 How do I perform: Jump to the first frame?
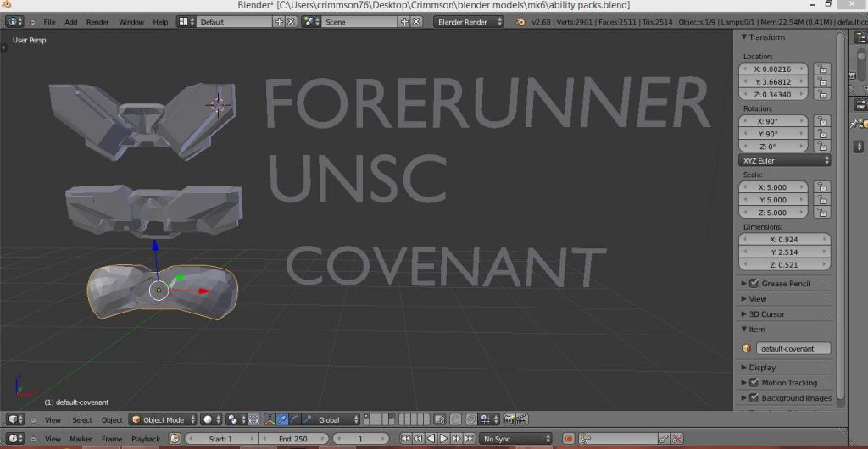[x=405, y=439]
